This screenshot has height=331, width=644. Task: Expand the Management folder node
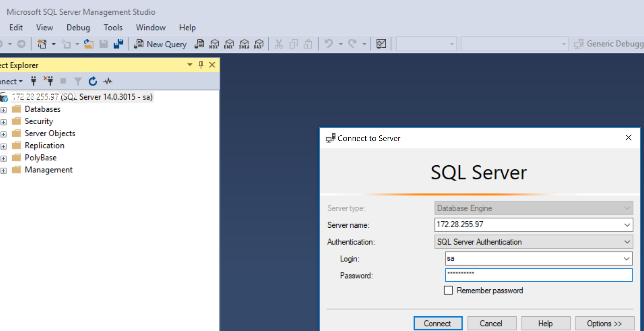(4, 171)
